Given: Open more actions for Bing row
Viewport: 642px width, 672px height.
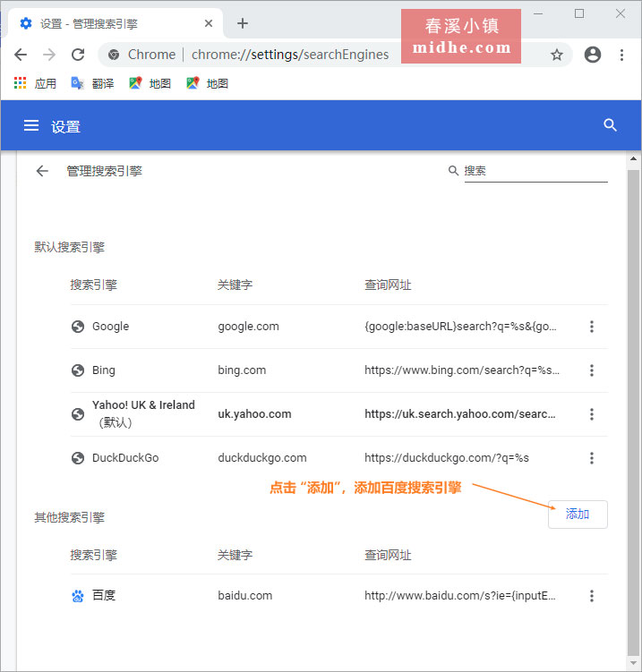Looking at the screenshot, I should pos(591,370).
